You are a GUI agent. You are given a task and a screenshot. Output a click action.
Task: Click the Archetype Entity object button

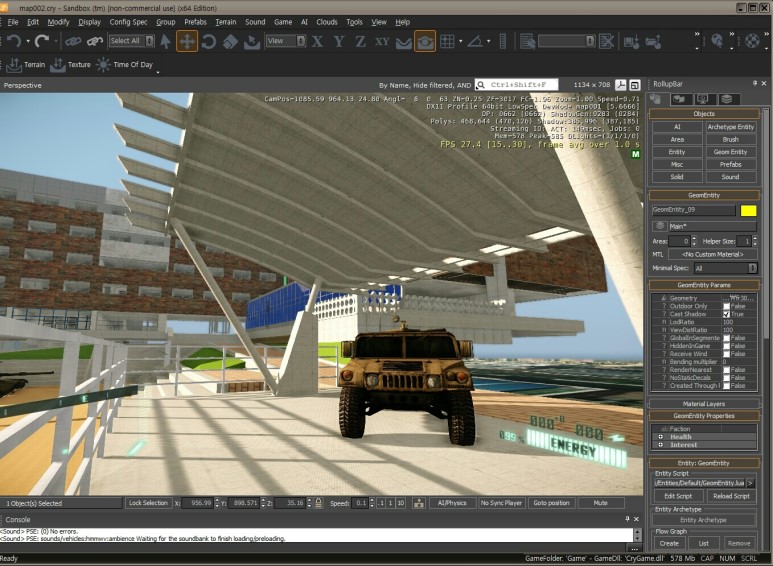[x=731, y=127]
